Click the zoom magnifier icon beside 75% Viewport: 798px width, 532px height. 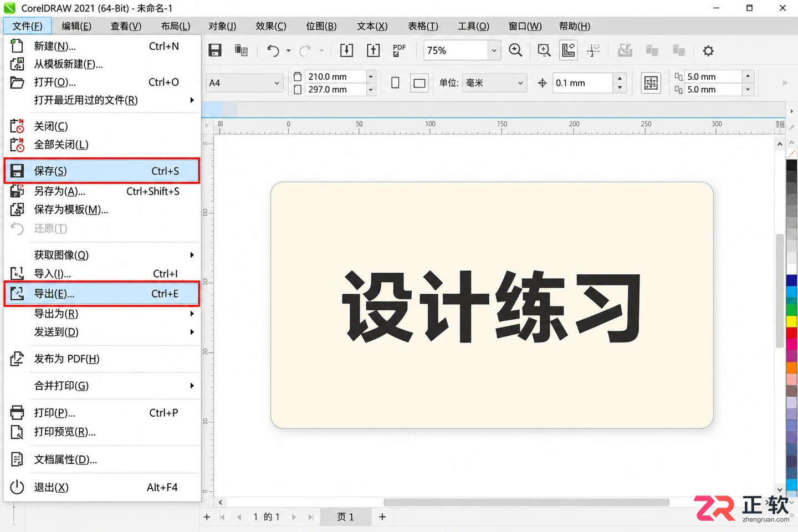515,50
